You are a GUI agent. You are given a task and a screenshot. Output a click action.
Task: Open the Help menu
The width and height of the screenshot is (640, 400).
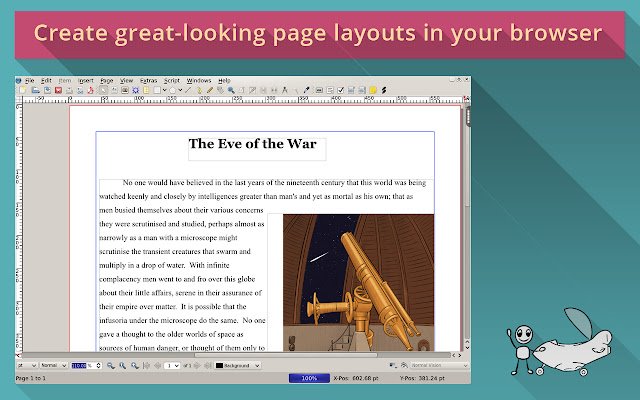tap(224, 81)
